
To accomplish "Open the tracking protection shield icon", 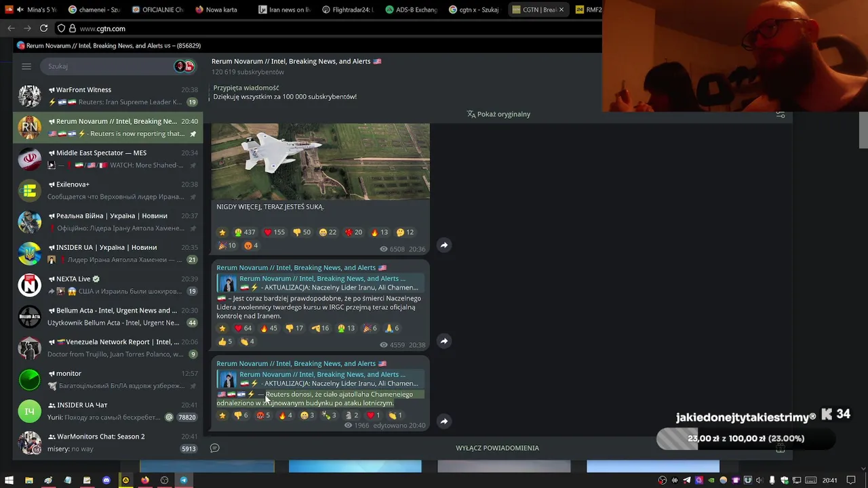I will 61,28.
